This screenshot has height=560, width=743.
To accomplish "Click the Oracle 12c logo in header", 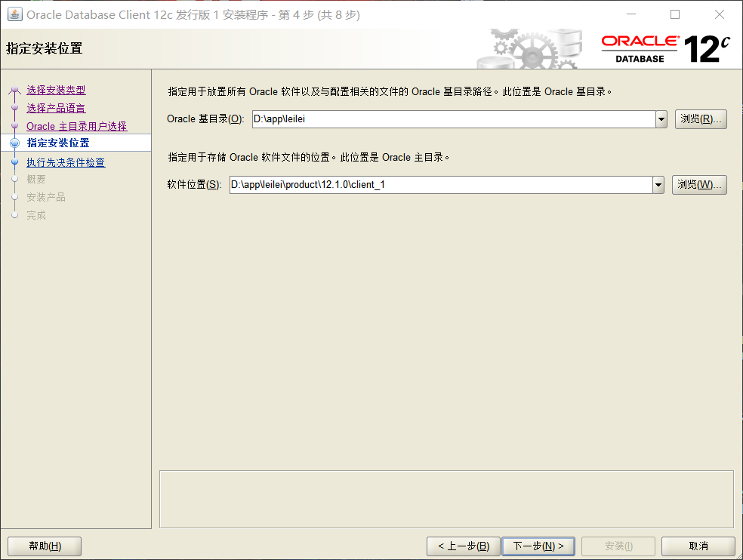I will click(x=664, y=45).
